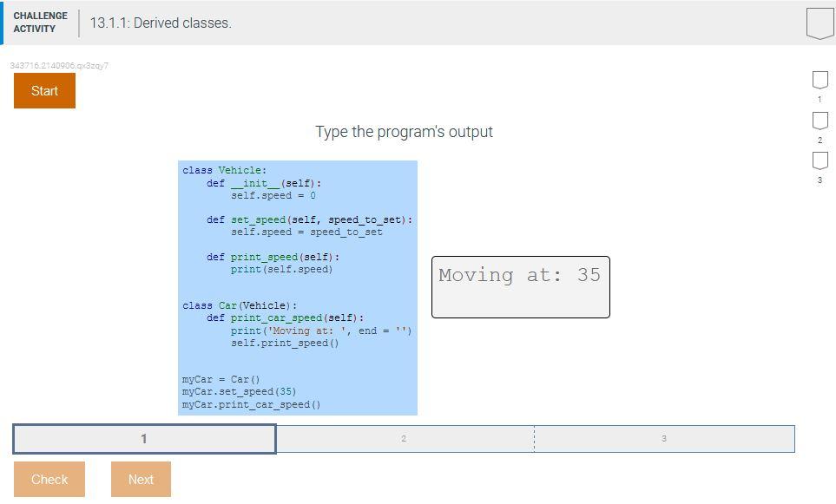Click the highlighted Python code block
836x504 pixels.
(x=297, y=286)
